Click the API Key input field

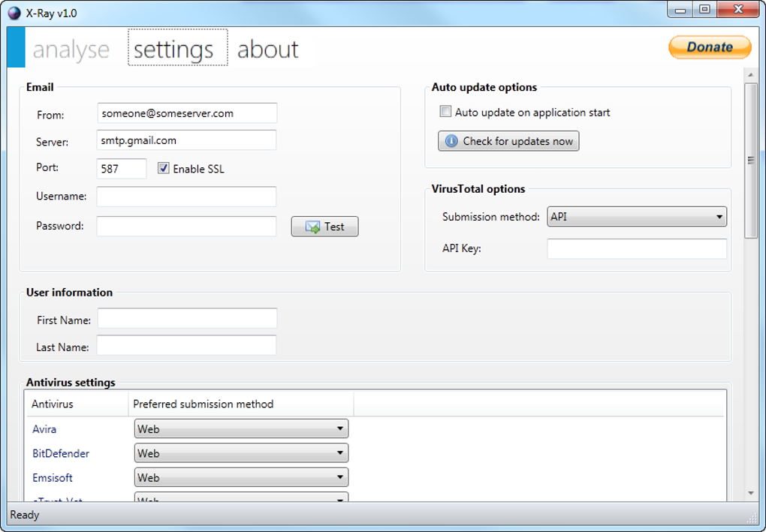637,248
